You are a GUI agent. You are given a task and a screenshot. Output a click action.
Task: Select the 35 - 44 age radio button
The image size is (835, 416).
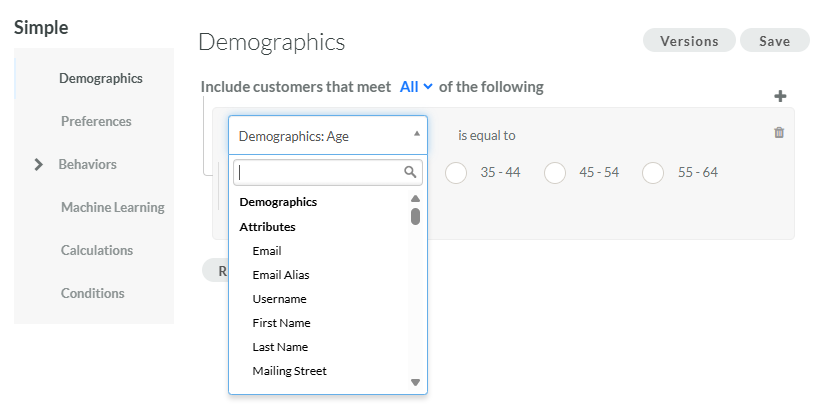pos(456,173)
